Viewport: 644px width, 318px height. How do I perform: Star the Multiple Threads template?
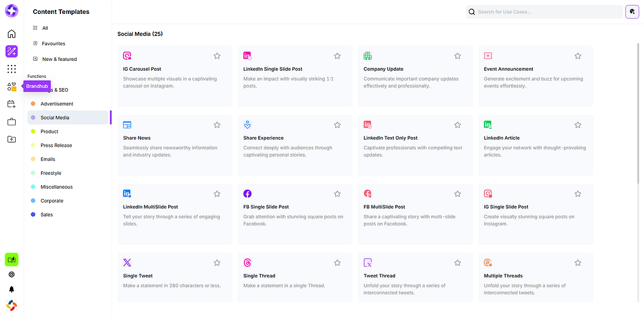pos(578,262)
